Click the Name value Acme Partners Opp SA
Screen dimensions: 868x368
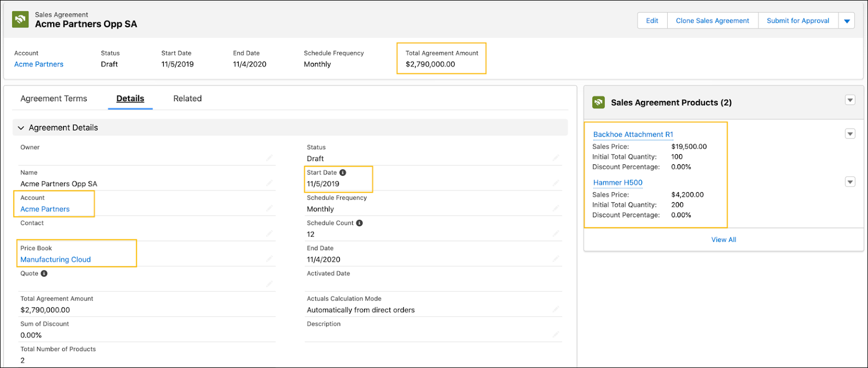[x=59, y=184]
